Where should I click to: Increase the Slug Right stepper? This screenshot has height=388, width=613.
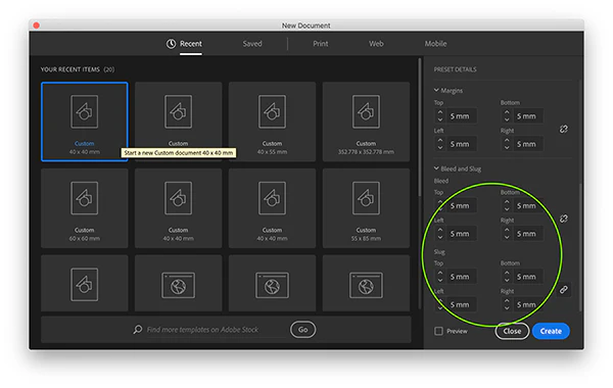coord(507,300)
